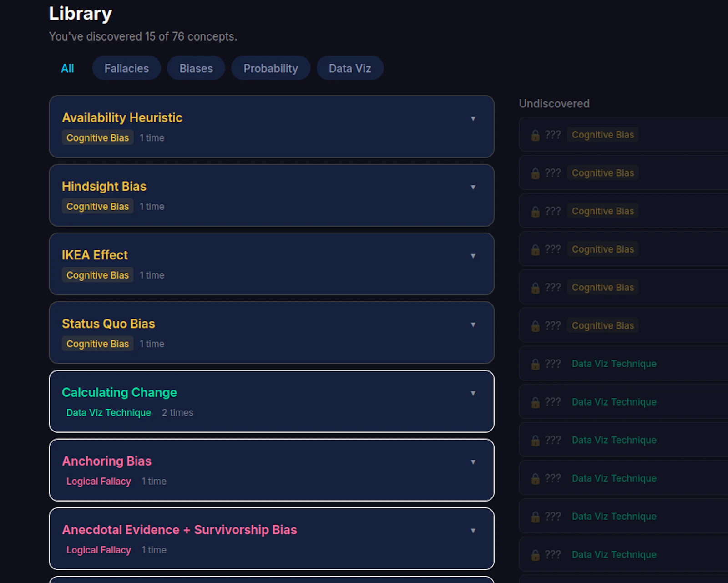This screenshot has height=583, width=728.
Task: Expand the Hindsight Bias card arrow
Action: point(473,187)
